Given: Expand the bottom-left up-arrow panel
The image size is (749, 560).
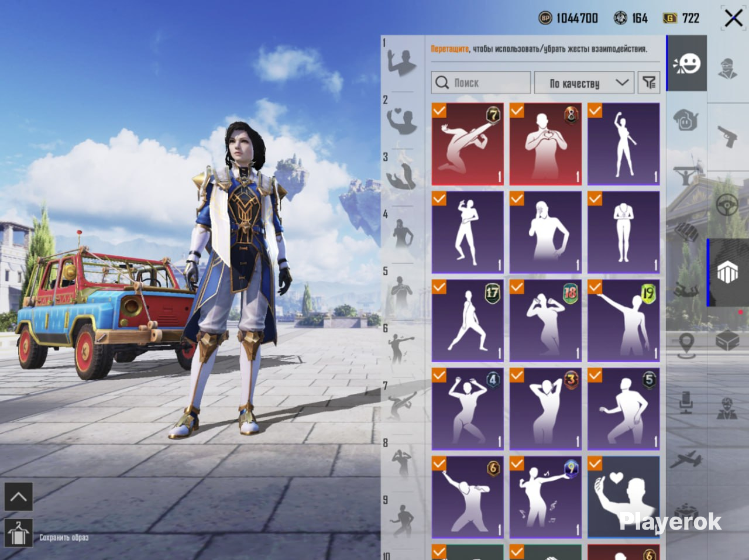Looking at the screenshot, I should tap(18, 498).
